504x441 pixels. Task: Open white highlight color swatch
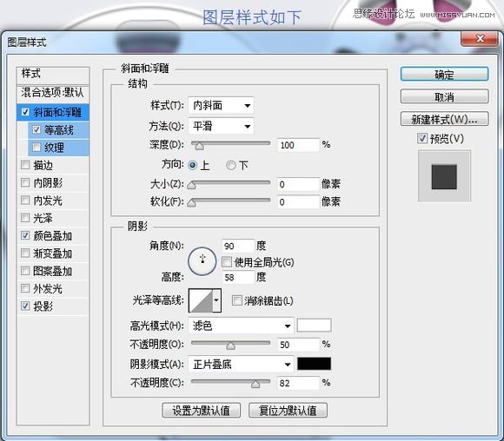tap(314, 326)
